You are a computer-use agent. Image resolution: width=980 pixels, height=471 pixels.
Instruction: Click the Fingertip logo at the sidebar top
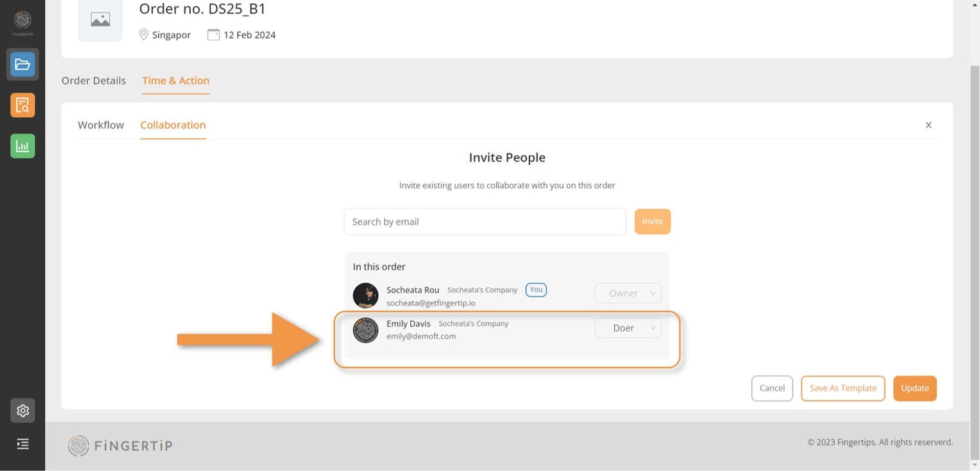(x=22, y=20)
